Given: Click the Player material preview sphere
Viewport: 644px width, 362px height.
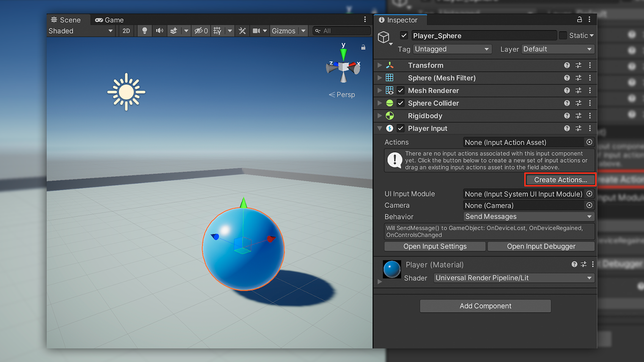Looking at the screenshot, I should click(392, 270).
